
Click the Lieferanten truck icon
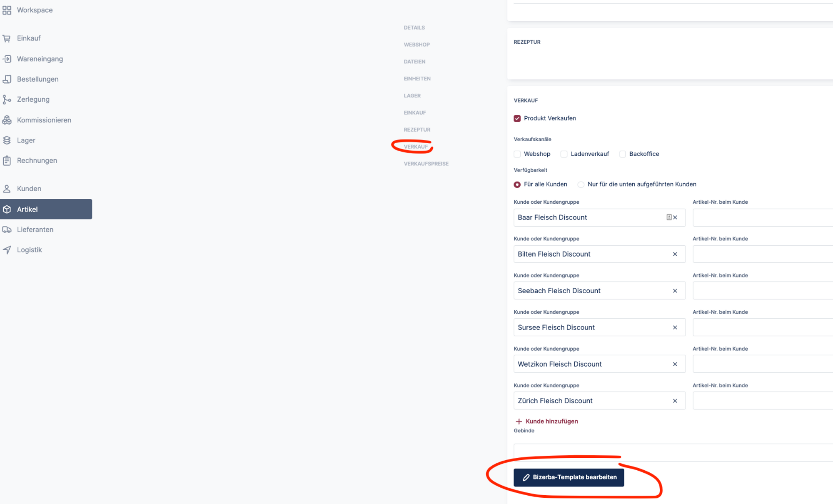pyautogui.click(x=7, y=230)
